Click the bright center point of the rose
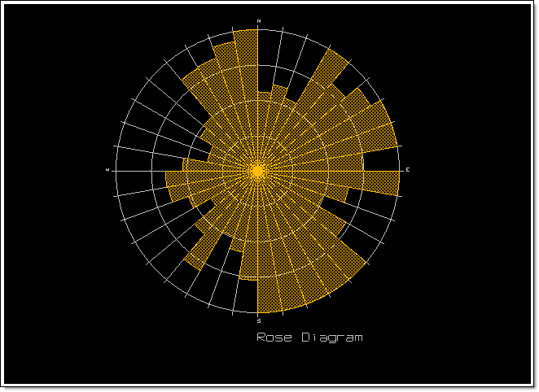The image size is (539, 392). tap(258, 171)
